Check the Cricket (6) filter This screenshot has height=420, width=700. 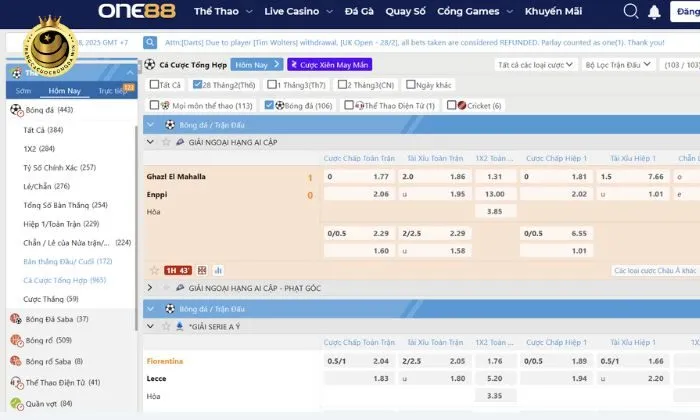(451, 105)
